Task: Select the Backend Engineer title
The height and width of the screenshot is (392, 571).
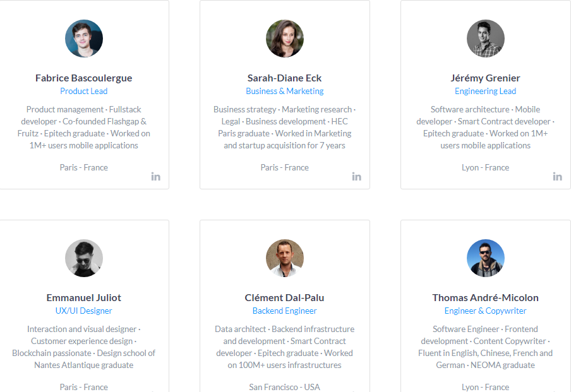Action: (x=285, y=311)
